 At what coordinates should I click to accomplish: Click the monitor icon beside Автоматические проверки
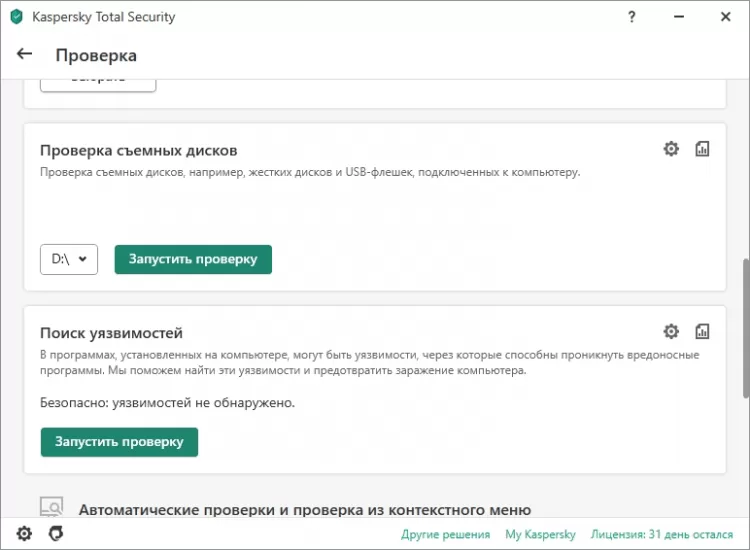51,507
